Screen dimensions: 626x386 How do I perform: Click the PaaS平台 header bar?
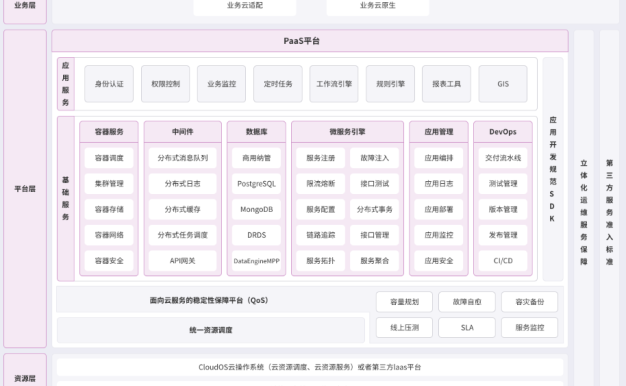tap(310, 41)
